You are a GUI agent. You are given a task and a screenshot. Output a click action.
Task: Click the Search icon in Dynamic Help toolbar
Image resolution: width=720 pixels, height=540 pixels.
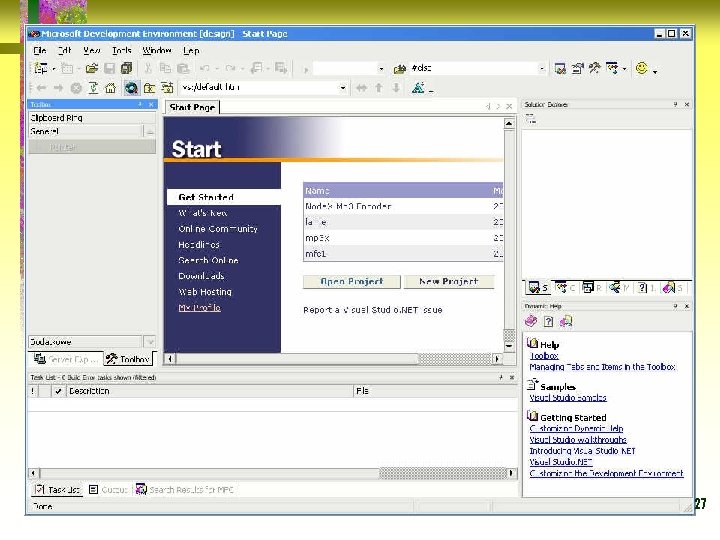[x=566, y=321]
